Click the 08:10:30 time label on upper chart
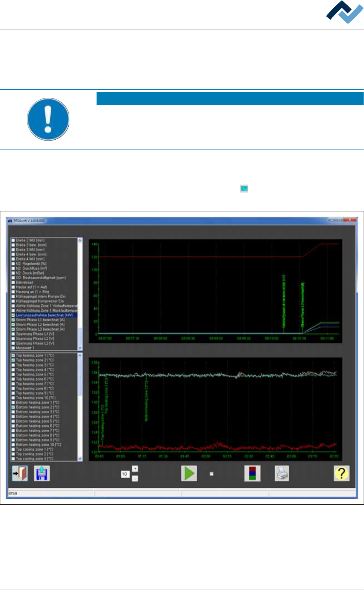 point(299,339)
